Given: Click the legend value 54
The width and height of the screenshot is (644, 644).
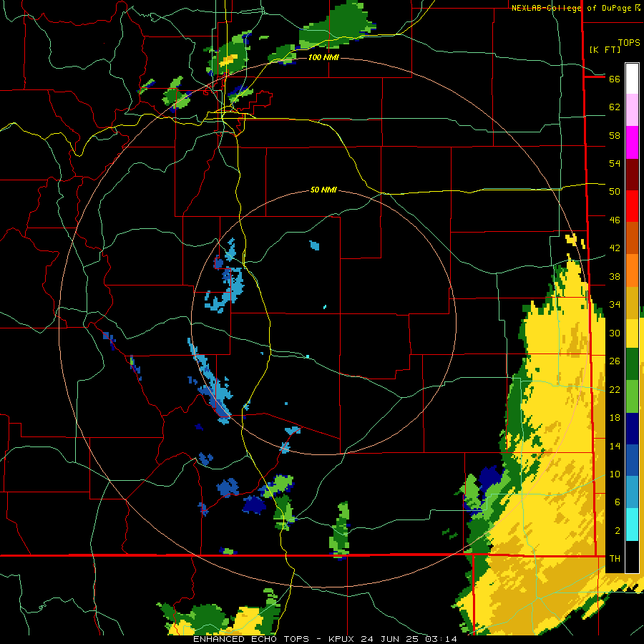Looking at the screenshot, I should [x=615, y=163].
